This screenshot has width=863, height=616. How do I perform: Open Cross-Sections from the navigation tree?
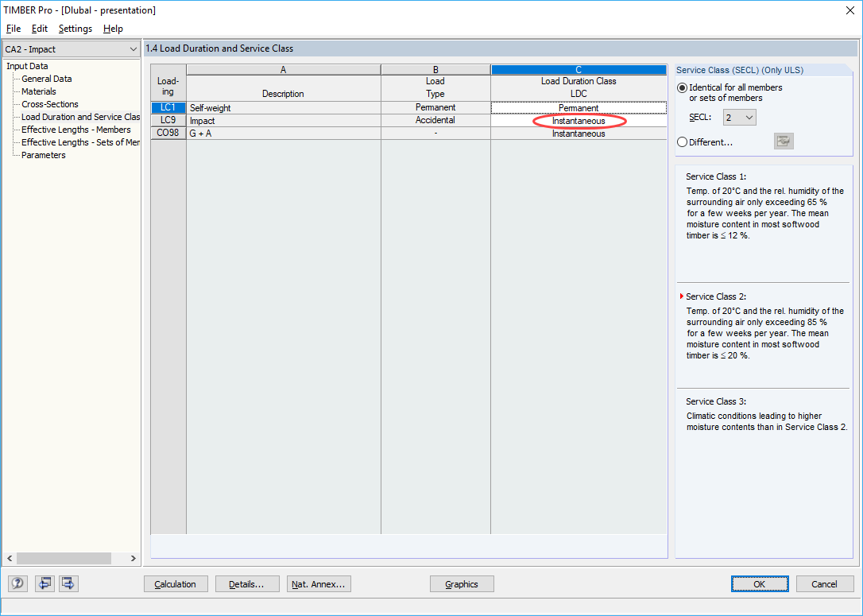click(49, 103)
